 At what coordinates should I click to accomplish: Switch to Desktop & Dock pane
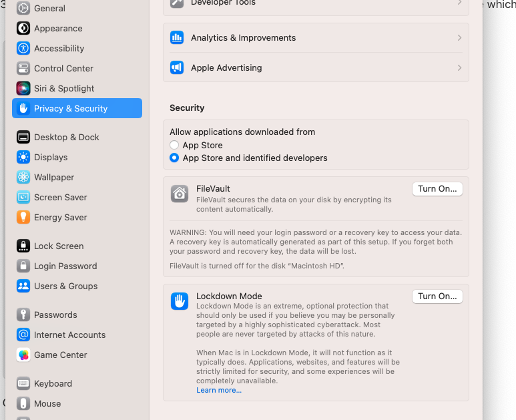pyautogui.click(x=66, y=137)
